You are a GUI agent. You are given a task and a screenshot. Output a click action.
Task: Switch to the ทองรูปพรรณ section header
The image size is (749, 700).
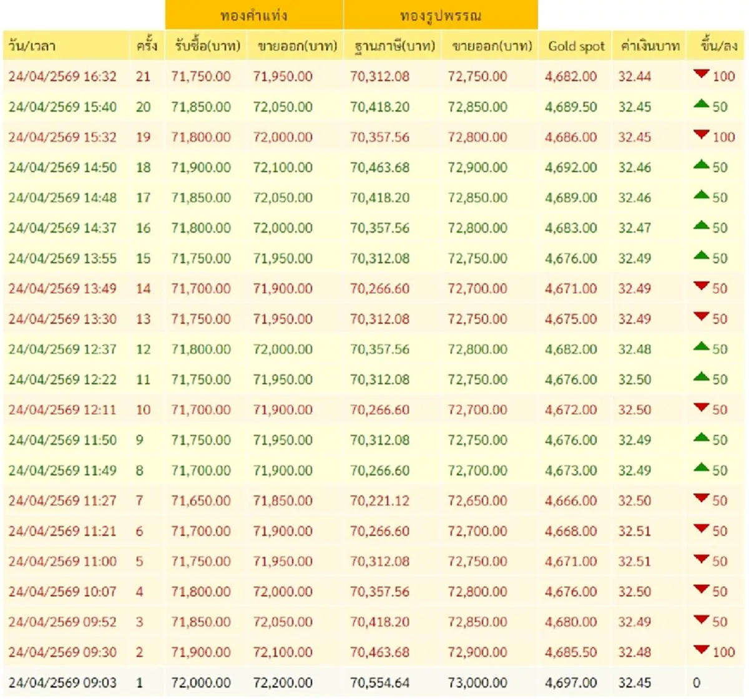(x=440, y=13)
